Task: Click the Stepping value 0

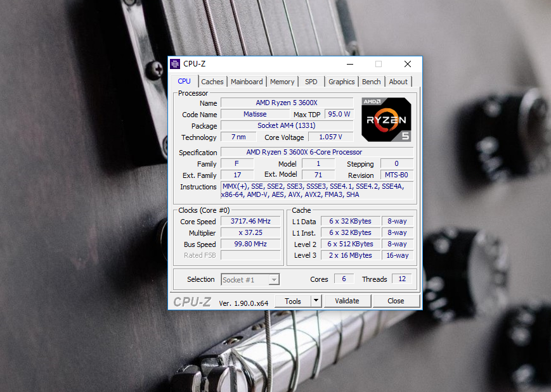Action: 397,163
